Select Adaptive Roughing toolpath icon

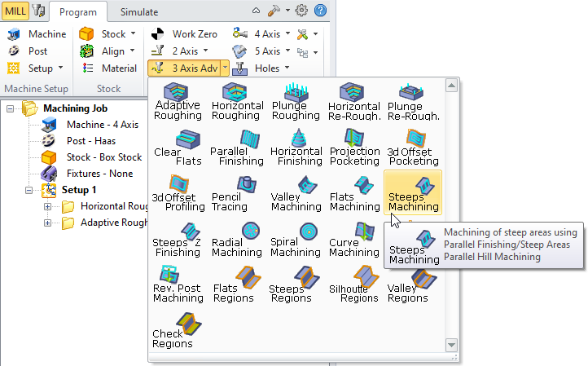pyautogui.click(x=178, y=100)
